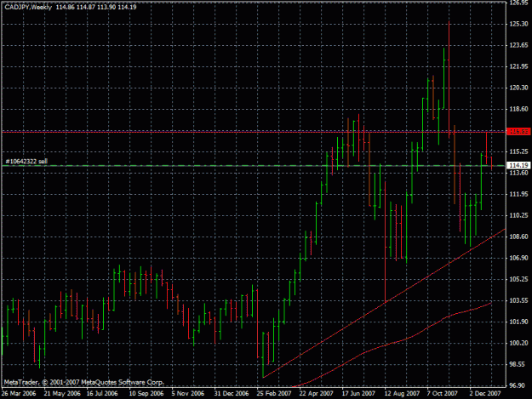Viewport: 532px width, 399px height.
Task: Click the 108.60 price axis label
Action: coord(518,237)
